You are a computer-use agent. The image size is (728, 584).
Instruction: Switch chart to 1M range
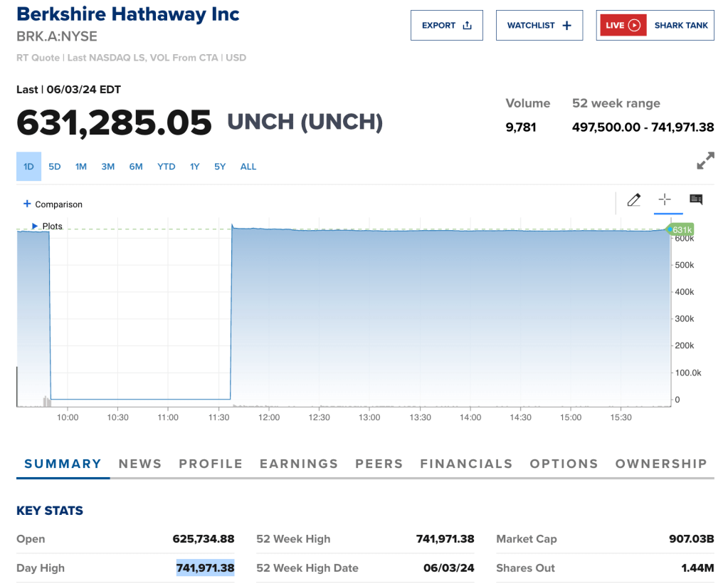(81, 167)
